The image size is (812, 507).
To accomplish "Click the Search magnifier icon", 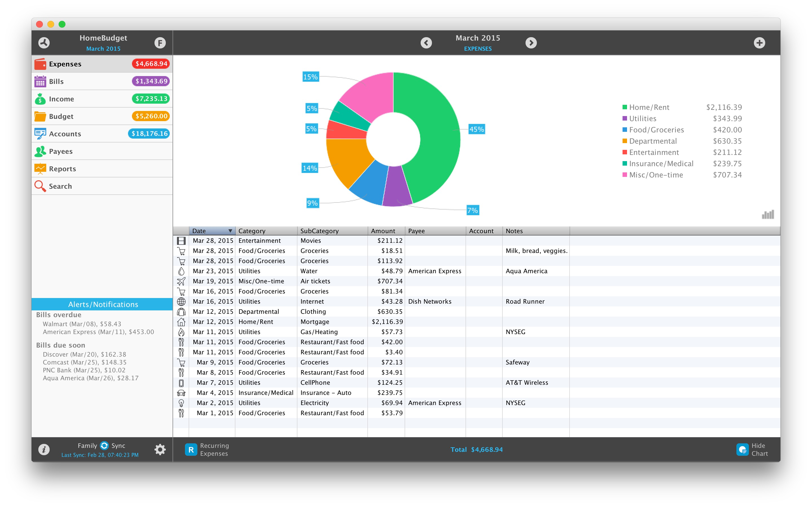I will 40,186.
